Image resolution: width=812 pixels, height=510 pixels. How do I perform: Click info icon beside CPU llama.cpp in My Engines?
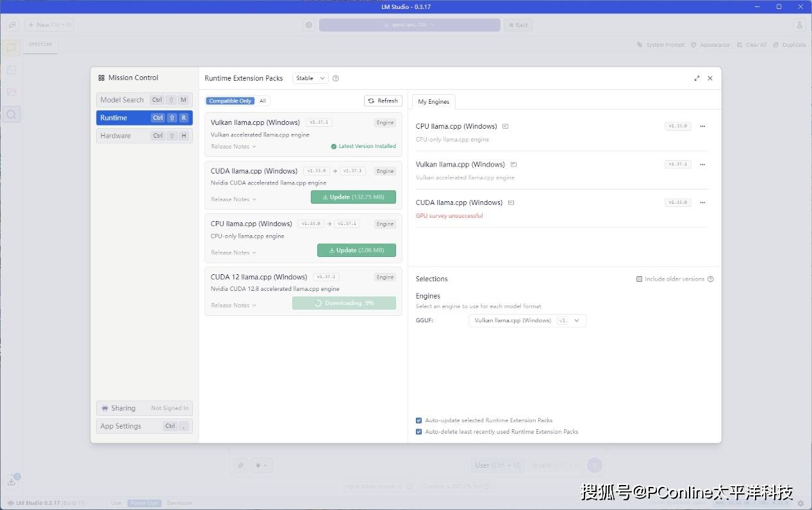pyautogui.click(x=505, y=126)
